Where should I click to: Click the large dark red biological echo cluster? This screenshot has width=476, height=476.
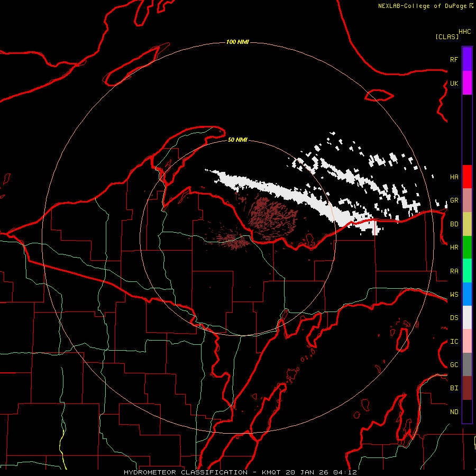pos(272,217)
